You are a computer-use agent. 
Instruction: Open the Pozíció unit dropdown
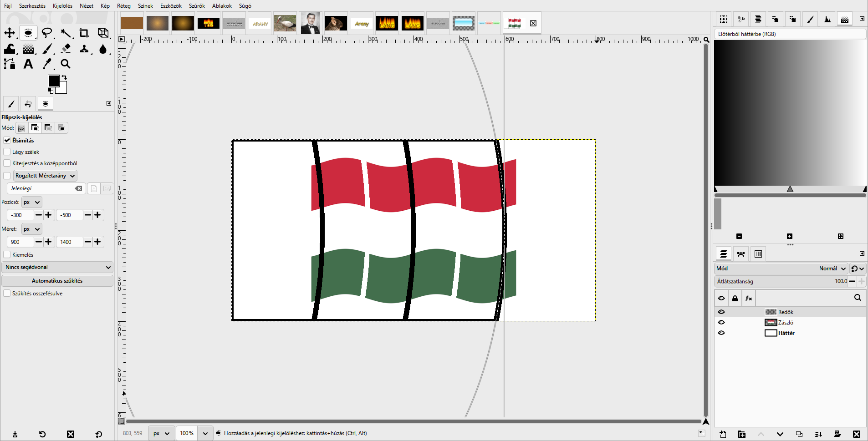pos(31,202)
